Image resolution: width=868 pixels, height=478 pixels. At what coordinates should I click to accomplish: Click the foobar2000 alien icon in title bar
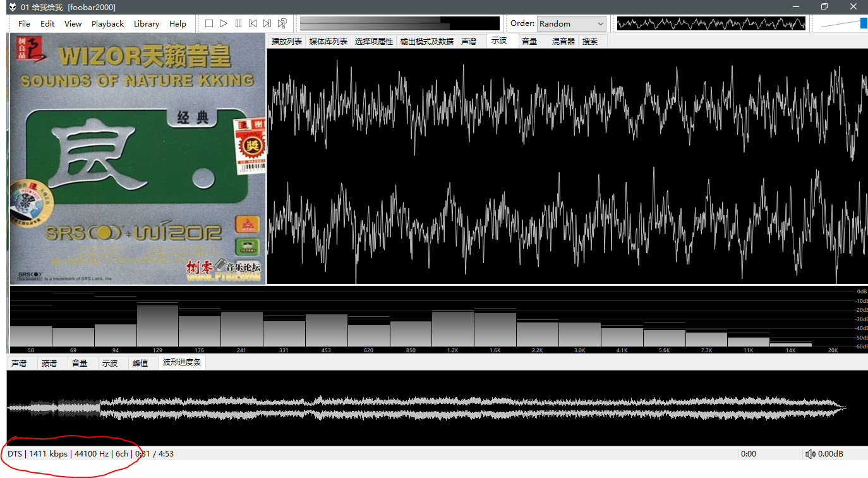(12, 7)
